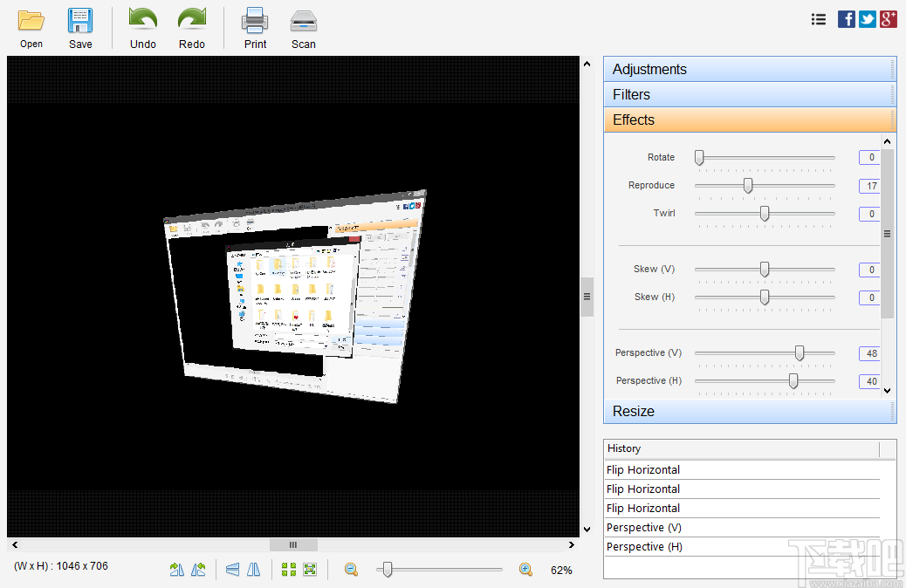
Task: Zoom in with the plus magnifier
Action: 525,570
